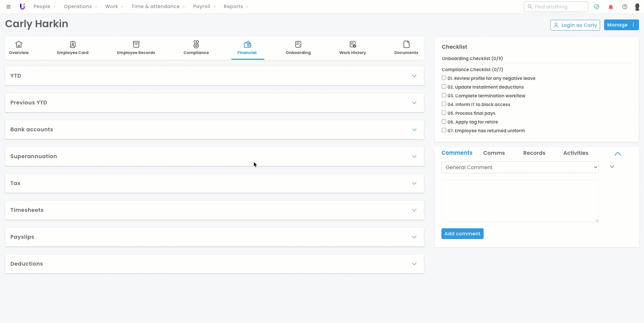
Task: Open the hamburger navigation menu
Action: (x=8, y=7)
